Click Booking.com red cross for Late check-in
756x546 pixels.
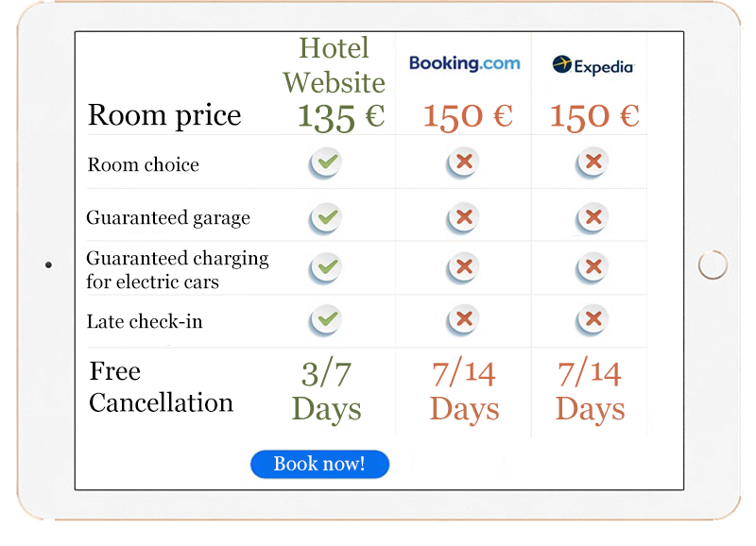[x=463, y=320]
